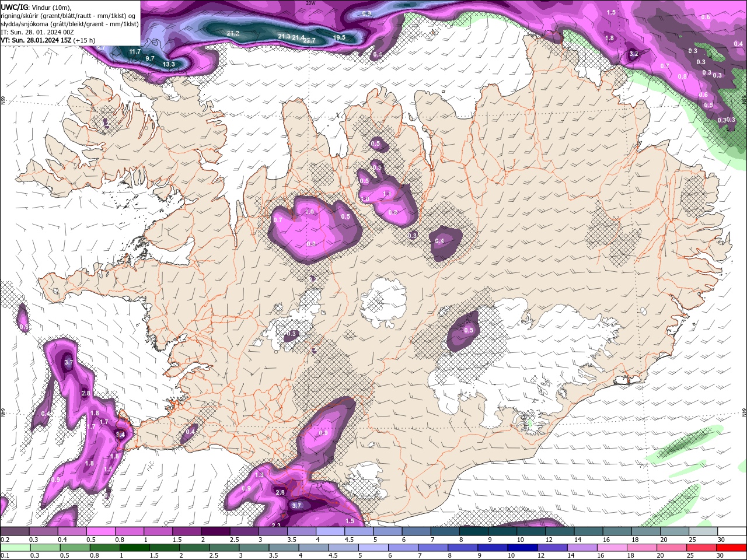Click the '5' label in upper legend row
The width and height of the screenshot is (747, 560).
tap(375, 540)
